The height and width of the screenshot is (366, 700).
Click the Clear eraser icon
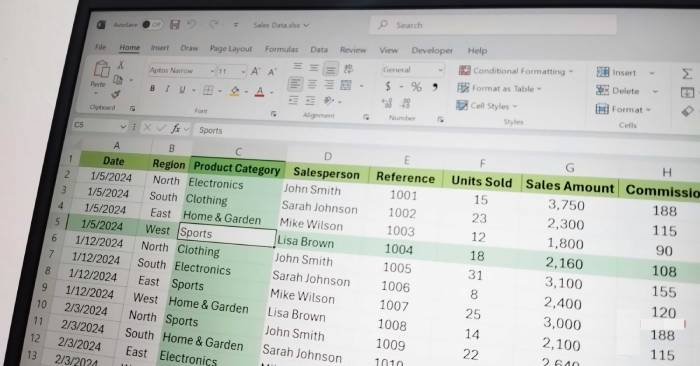(x=688, y=111)
